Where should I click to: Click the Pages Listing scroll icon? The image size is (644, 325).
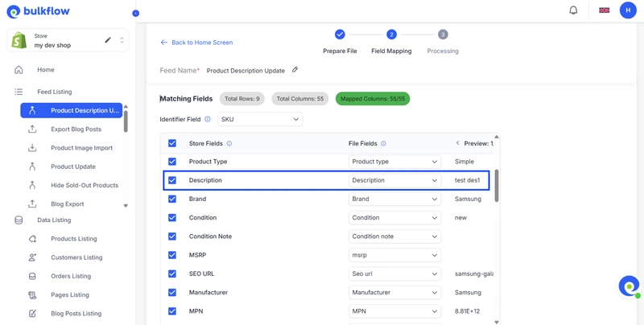pos(32,295)
